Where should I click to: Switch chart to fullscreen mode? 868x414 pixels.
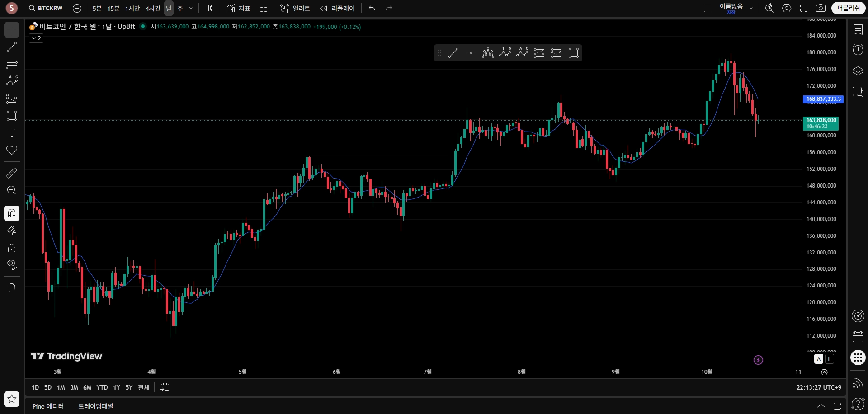tap(804, 8)
